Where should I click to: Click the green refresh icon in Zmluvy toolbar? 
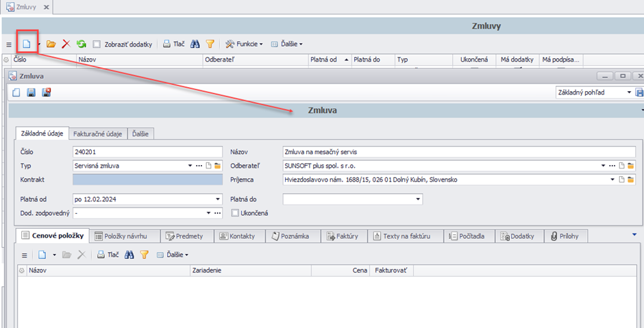pos(81,44)
